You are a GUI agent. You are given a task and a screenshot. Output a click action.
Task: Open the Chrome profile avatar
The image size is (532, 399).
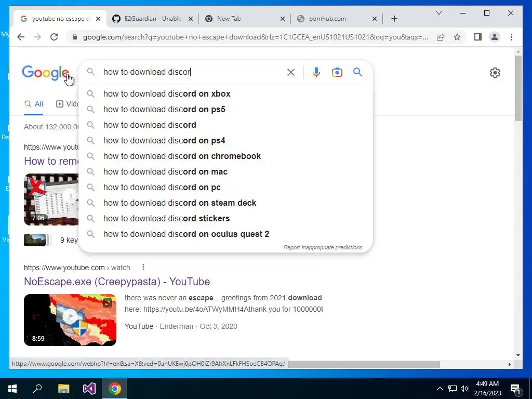click(495, 37)
